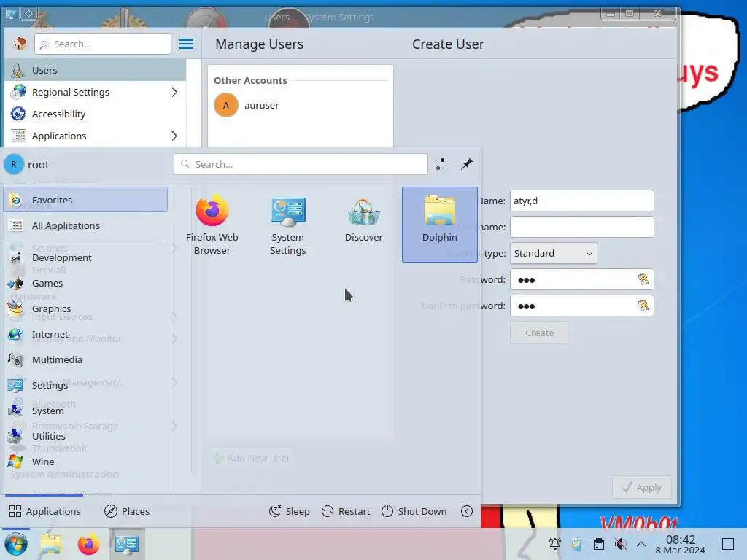The image size is (747, 560).
Task: Open the Graphics category
Action: [86, 308]
